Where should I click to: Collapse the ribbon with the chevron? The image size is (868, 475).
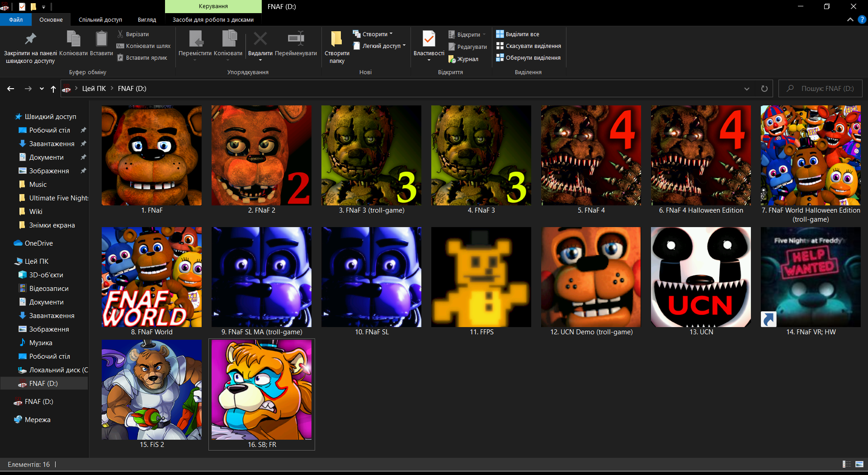pyautogui.click(x=850, y=19)
